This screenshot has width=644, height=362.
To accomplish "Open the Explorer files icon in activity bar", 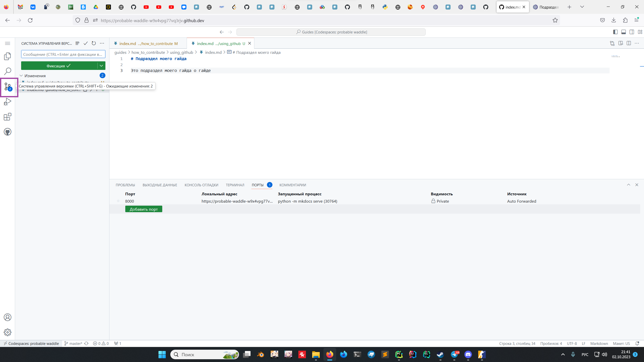I will 8,56.
